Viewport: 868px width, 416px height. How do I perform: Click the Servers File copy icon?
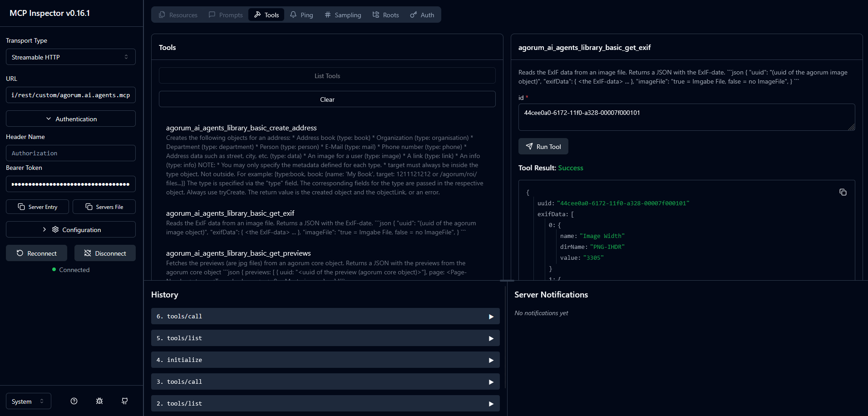click(x=89, y=207)
